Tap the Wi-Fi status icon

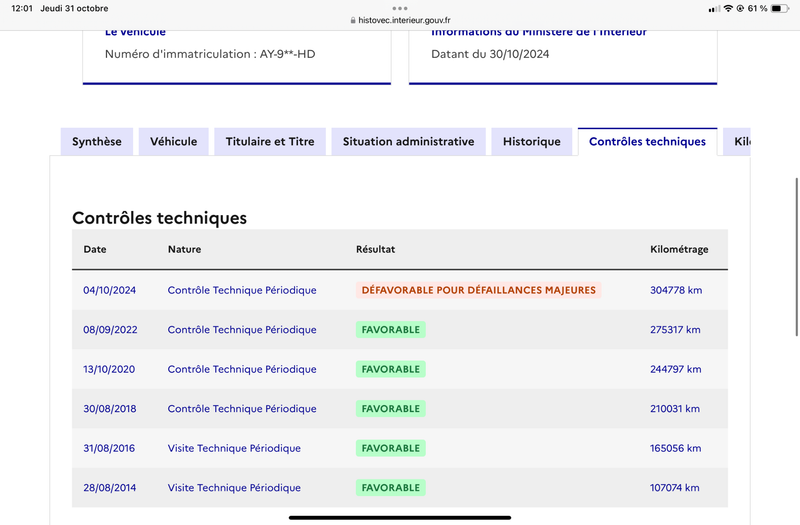coord(728,8)
